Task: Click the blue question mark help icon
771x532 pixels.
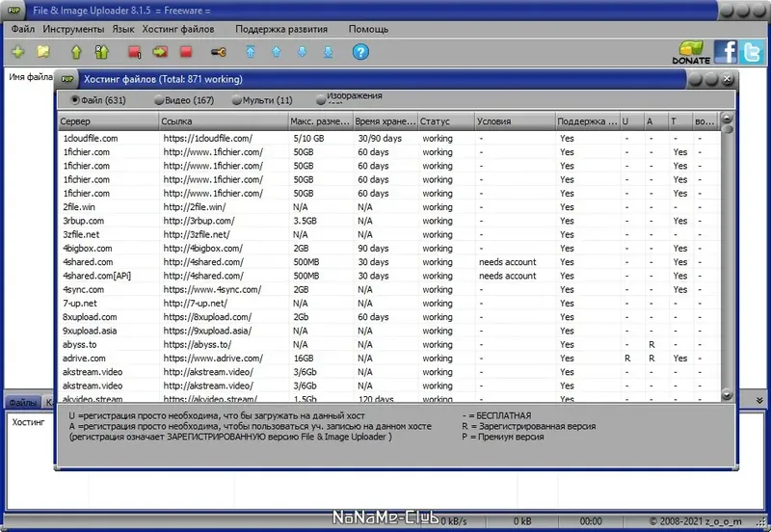Action: pos(360,52)
